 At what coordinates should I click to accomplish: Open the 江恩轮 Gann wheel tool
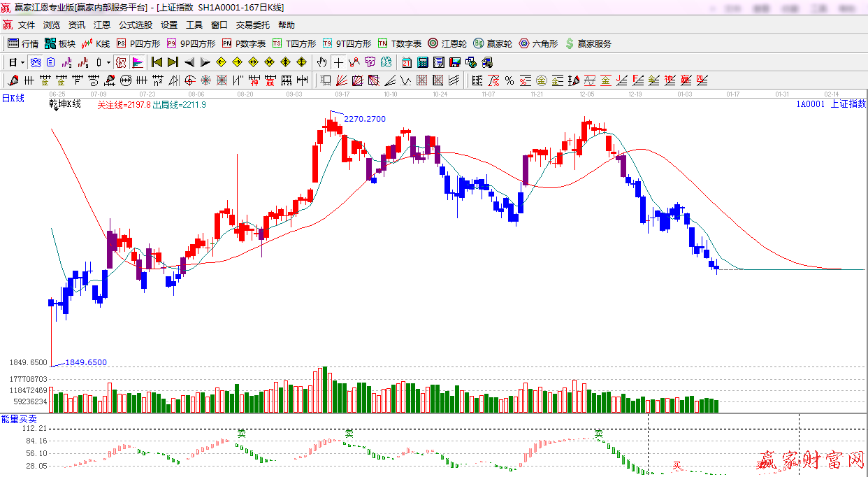click(x=447, y=43)
